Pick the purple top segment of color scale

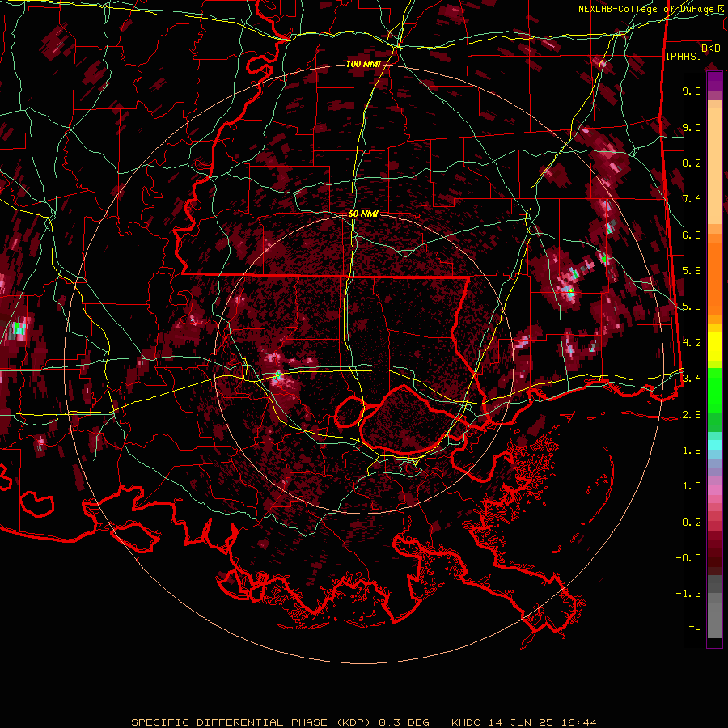tap(714, 81)
